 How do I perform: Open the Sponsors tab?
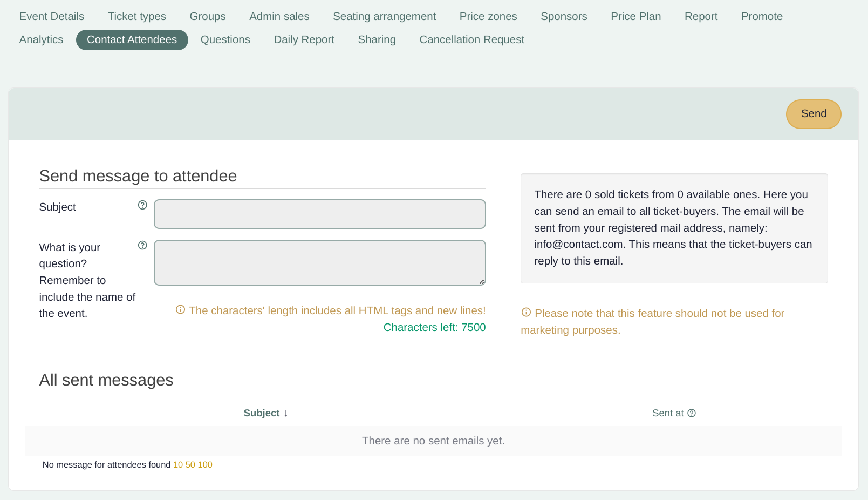(x=564, y=16)
